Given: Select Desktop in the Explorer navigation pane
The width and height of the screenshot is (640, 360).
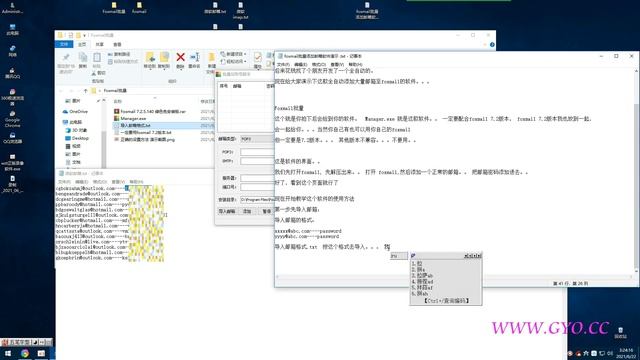Looking at the screenshot, I should tap(77, 138).
